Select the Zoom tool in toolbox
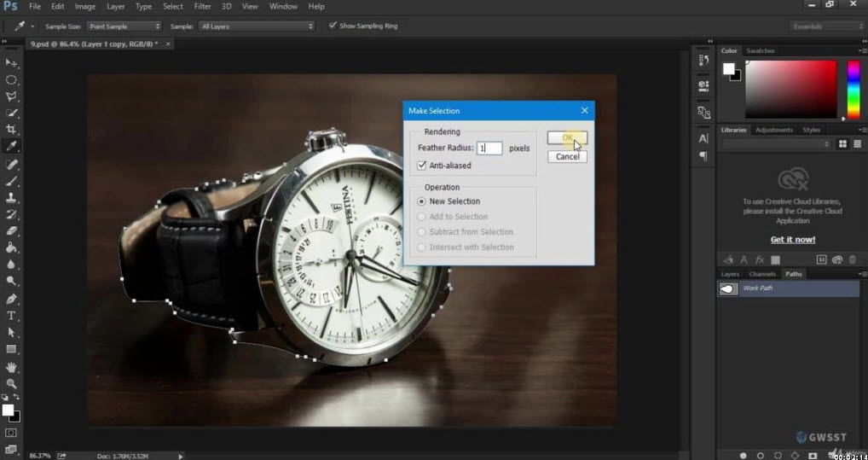This screenshot has width=868, height=460. (x=10, y=383)
